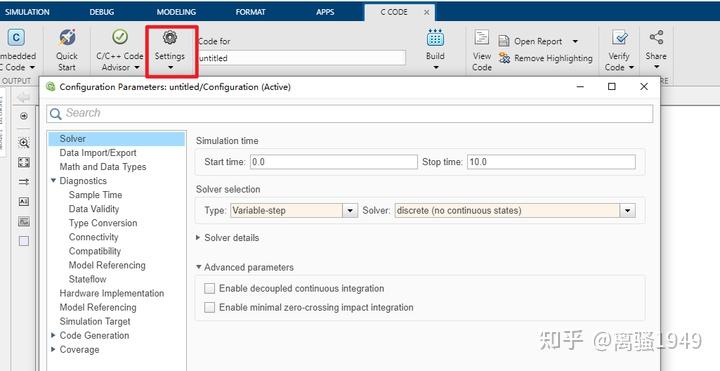Open the Settings dropdown arrow
Screen dimensions: 720x371
(x=170, y=67)
